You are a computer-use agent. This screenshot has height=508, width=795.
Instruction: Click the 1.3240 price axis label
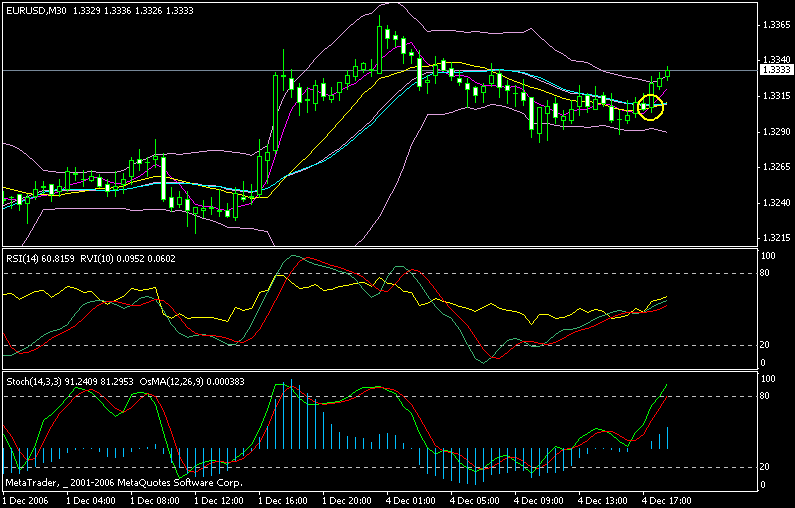click(x=775, y=203)
